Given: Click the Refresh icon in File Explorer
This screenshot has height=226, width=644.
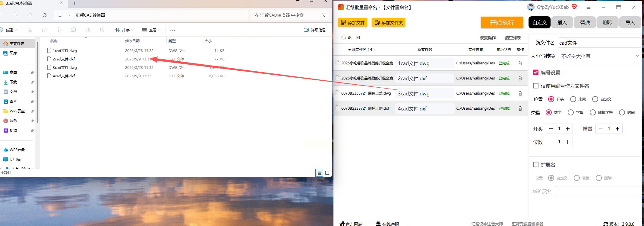Looking at the screenshot, I should 45,15.
